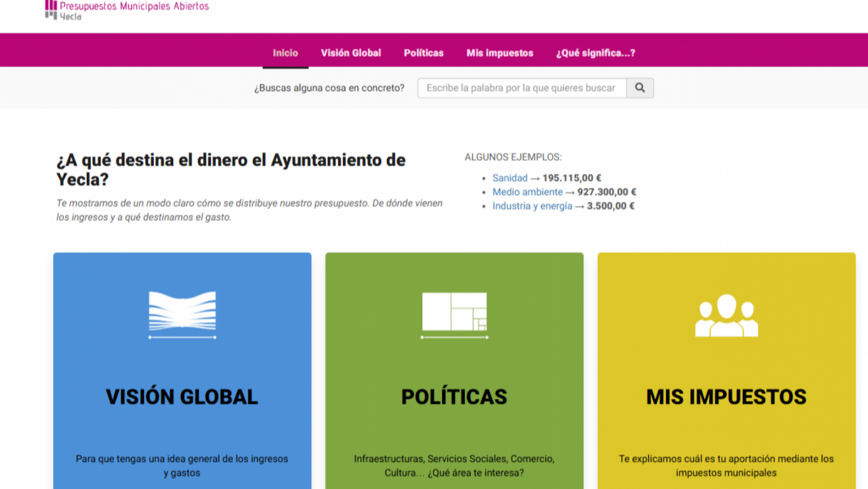Select the Inicio navigation tab

coord(285,53)
